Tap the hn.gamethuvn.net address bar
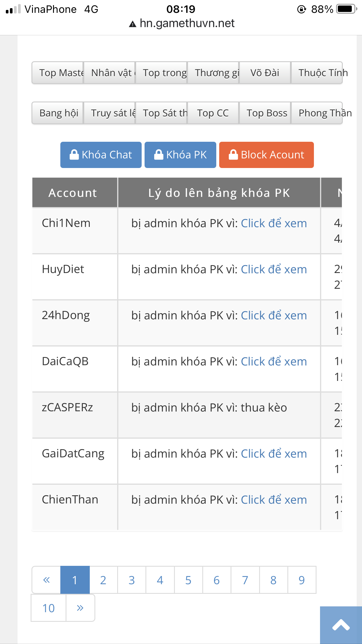Image resolution: width=362 pixels, height=644 pixels. click(187, 23)
